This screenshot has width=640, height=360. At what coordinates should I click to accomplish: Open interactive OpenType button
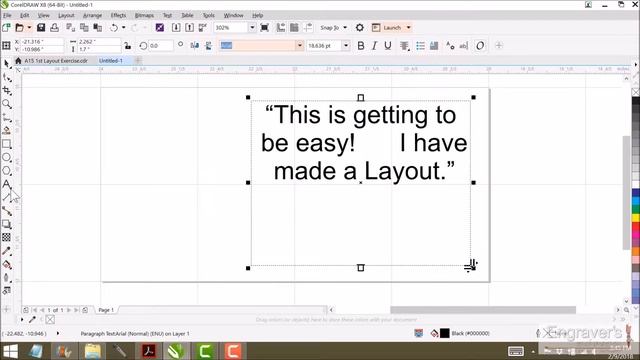point(480,46)
